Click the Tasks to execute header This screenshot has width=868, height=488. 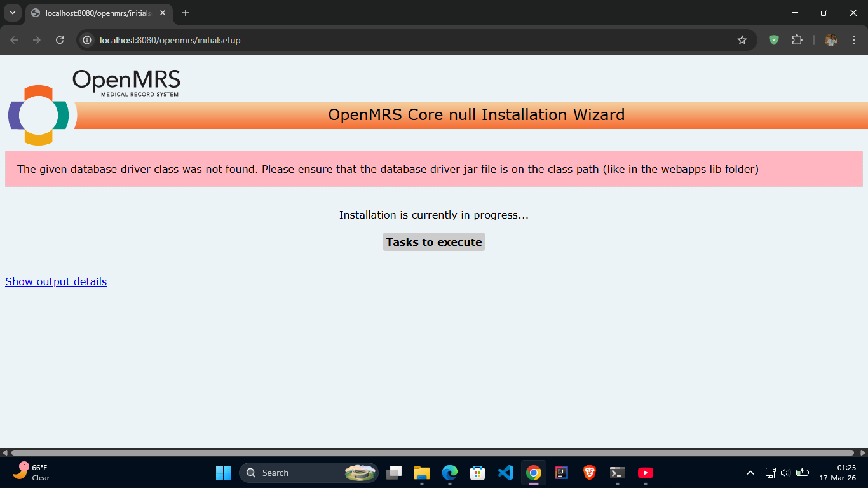pos(434,242)
